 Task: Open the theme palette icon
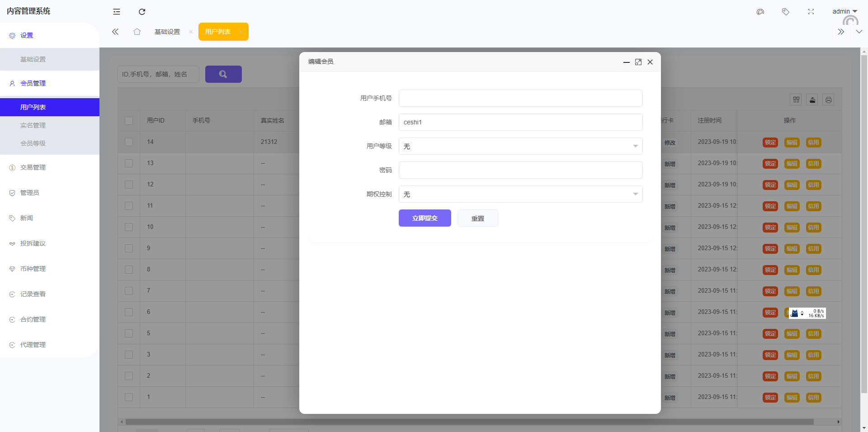(760, 12)
